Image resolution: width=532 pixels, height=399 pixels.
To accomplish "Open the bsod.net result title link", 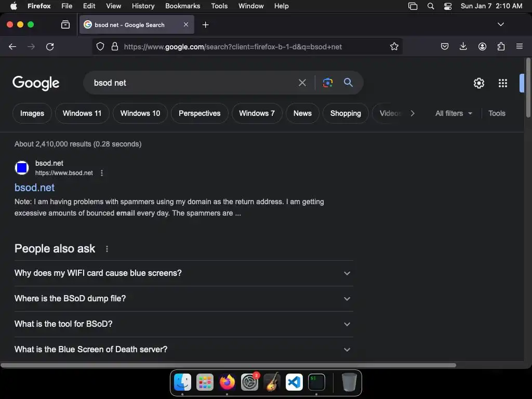I will pos(34,188).
